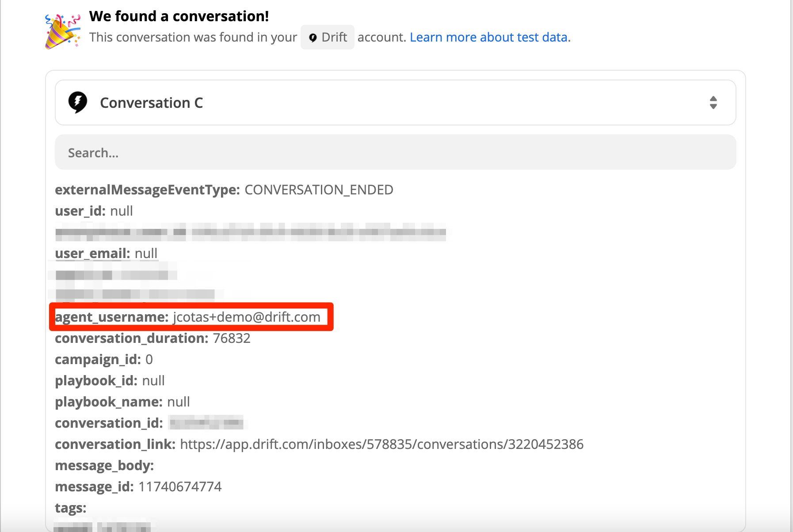Open the Conversation C dropdown arrows
Screen dimensions: 793x532
coord(713,103)
